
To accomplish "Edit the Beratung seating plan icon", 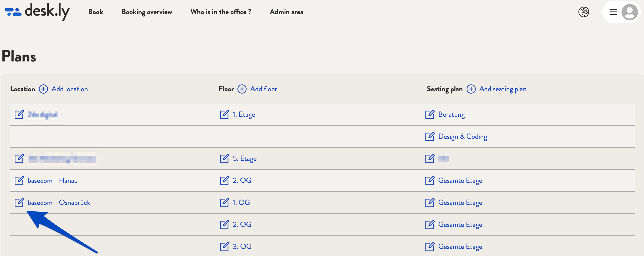I will pos(430,114).
